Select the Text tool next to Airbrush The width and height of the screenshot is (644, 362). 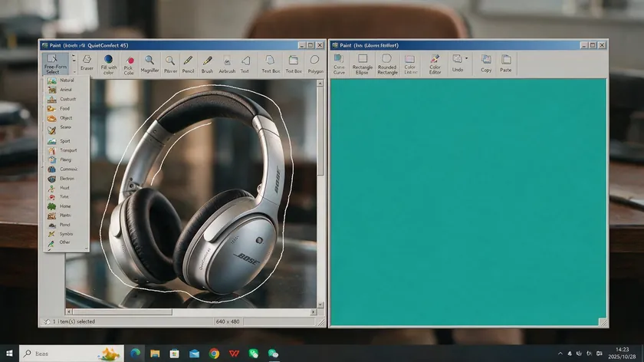point(245,64)
